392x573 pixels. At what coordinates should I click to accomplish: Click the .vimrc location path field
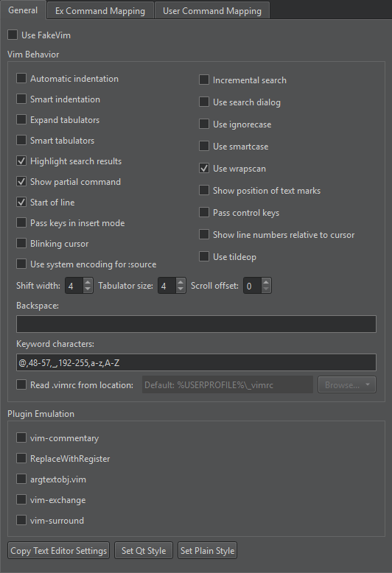pos(228,384)
